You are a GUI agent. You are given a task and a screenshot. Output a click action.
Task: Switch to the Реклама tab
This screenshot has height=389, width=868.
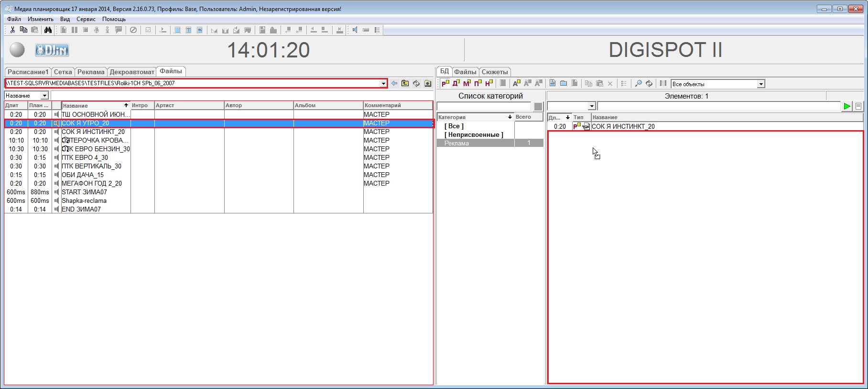click(x=91, y=72)
